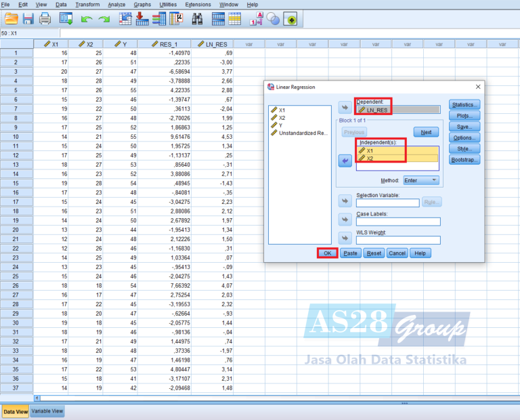Viewport: 520px width, 420px height.
Task: Click the Case Labels input field
Action: click(x=398, y=222)
